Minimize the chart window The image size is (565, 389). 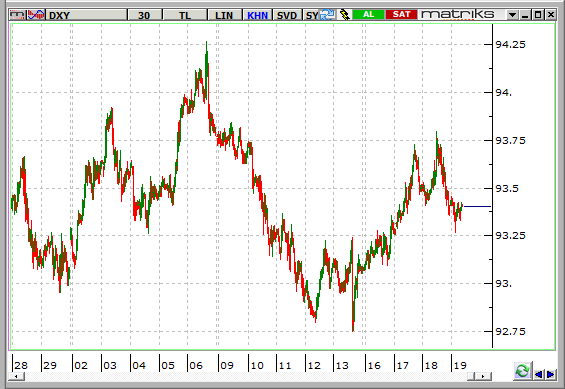pyautogui.click(x=525, y=15)
